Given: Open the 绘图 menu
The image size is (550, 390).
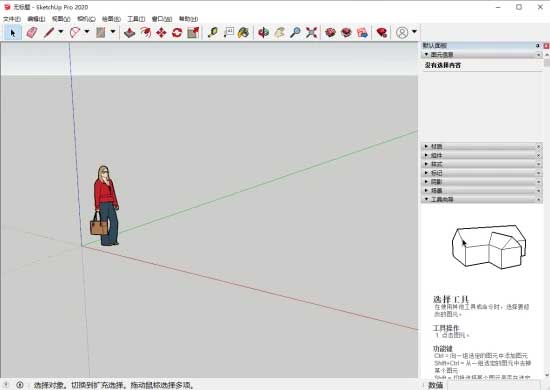Looking at the screenshot, I should (x=111, y=19).
